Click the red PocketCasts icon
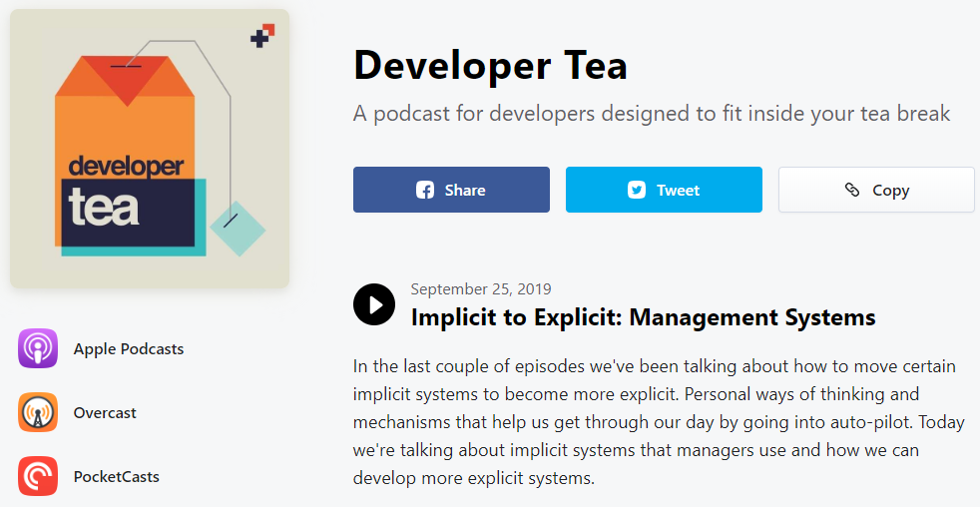Screen dimensions: 980x507 [x=38, y=476]
